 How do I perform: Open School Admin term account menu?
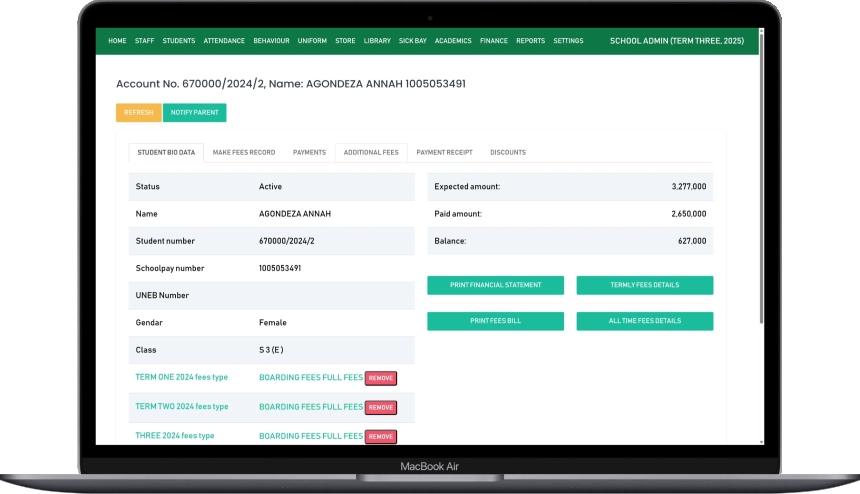click(678, 41)
